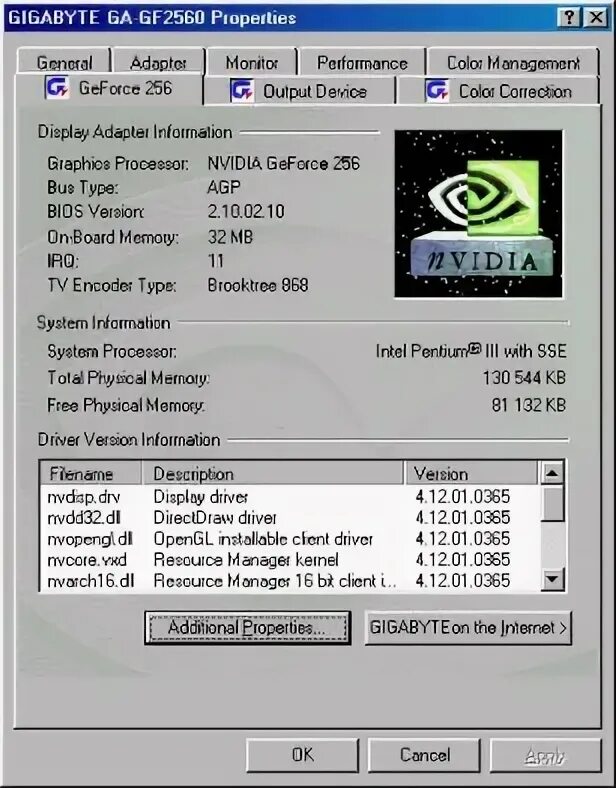Click the '130 544 KB' total memory value

(524, 377)
